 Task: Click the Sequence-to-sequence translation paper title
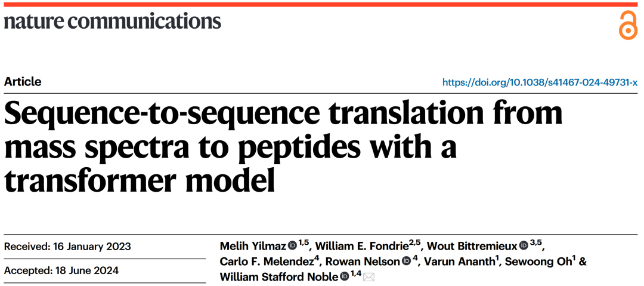(x=283, y=147)
